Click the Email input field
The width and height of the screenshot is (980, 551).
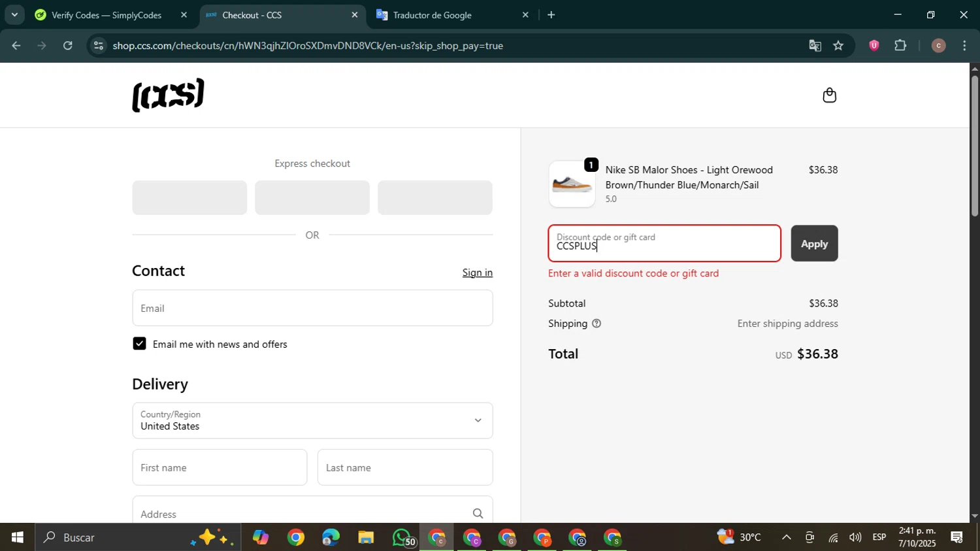pos(312,308)
